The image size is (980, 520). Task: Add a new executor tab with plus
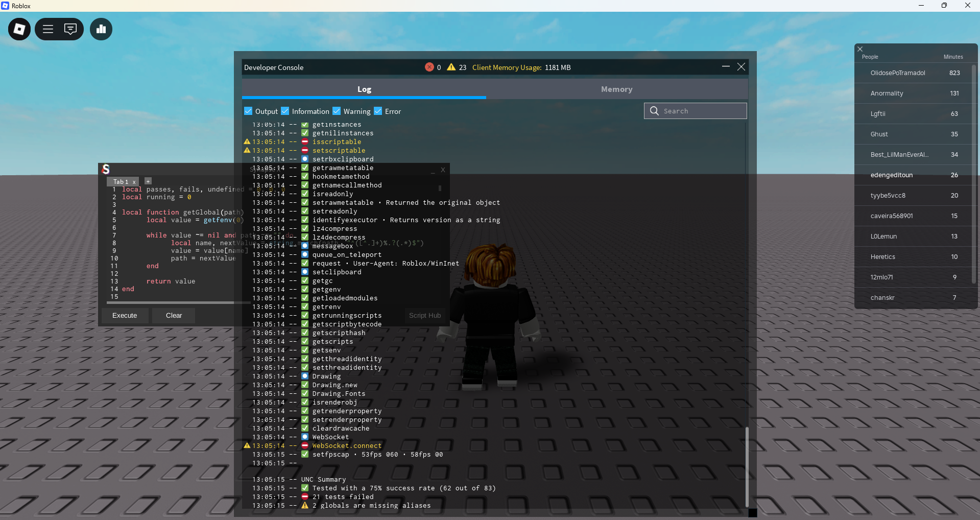[x=148, y=181]
